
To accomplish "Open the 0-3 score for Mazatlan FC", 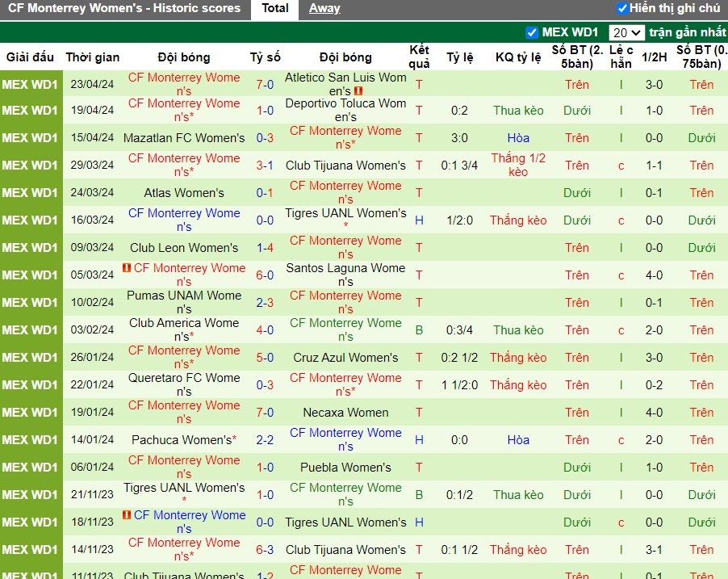I will pos(265,138).
